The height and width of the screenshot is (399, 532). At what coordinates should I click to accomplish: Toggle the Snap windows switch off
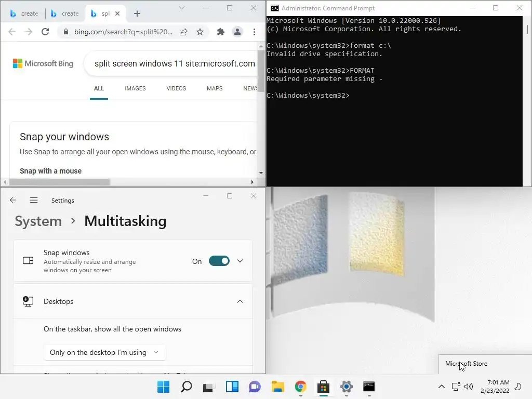tap(219, 261)
